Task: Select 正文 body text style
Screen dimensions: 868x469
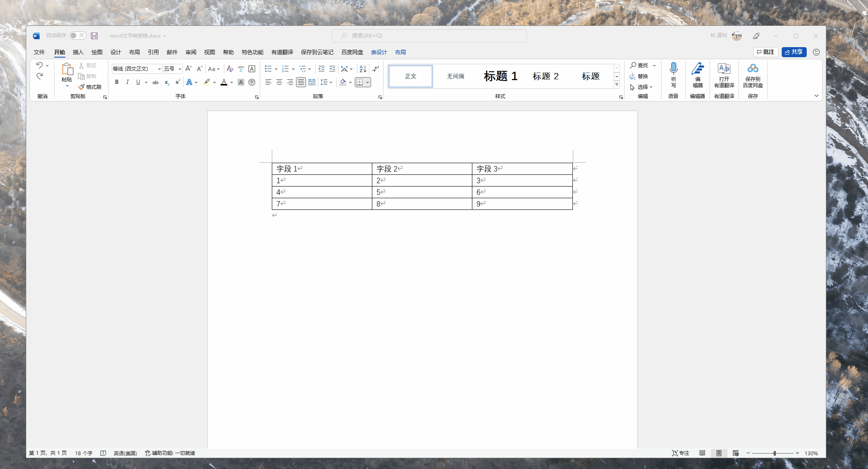Action: [411, 75]
